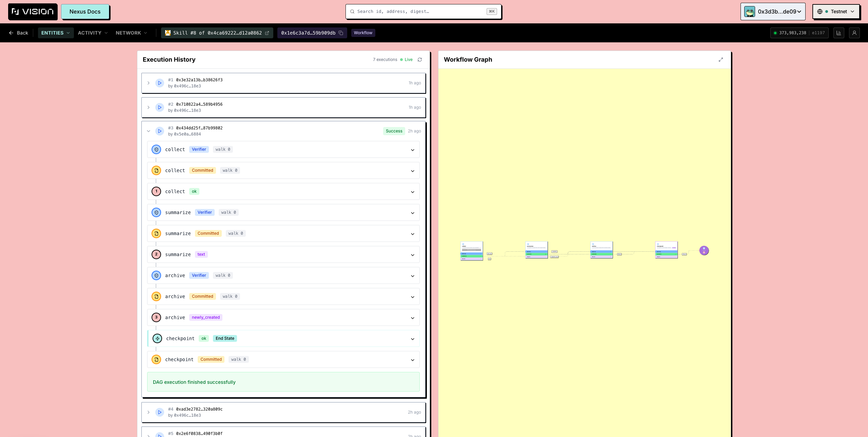Click play icon on execution #3

(x=160, y=131)
